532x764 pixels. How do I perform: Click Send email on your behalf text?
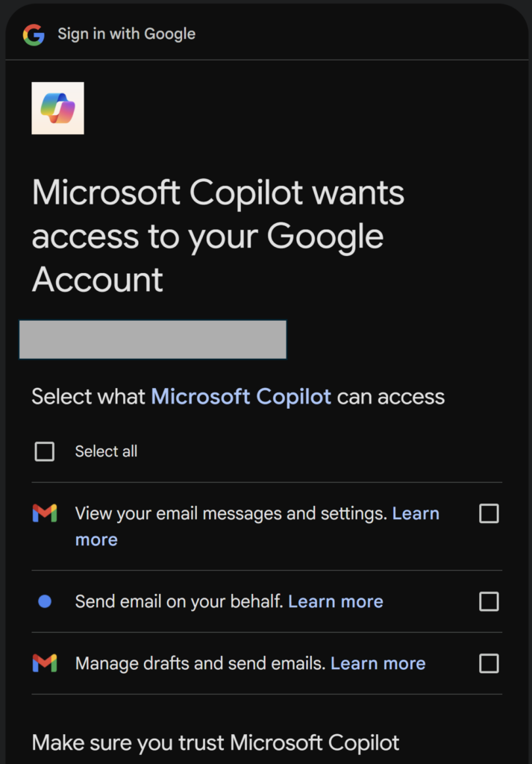(x=179, y=601)
